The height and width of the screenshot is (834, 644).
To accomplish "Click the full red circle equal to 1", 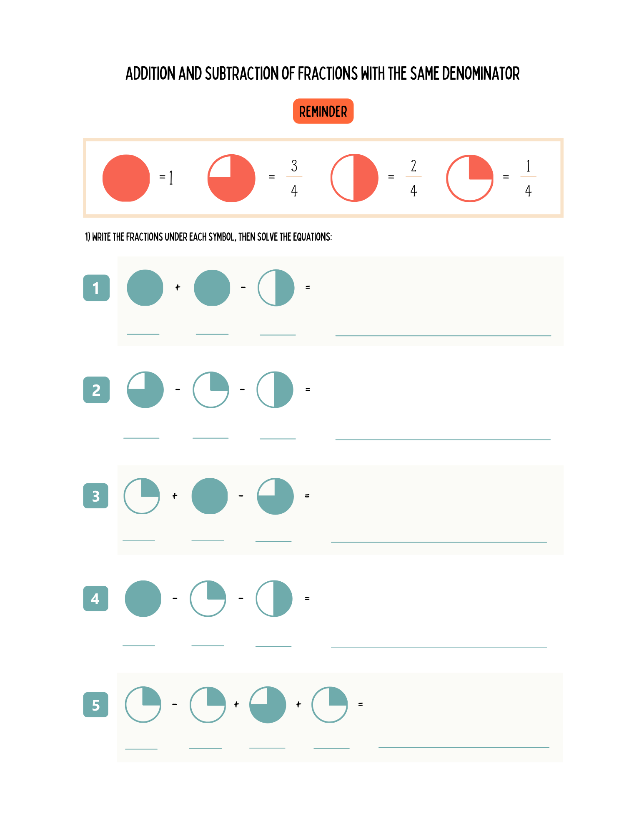I will click(x=126, y=178).
